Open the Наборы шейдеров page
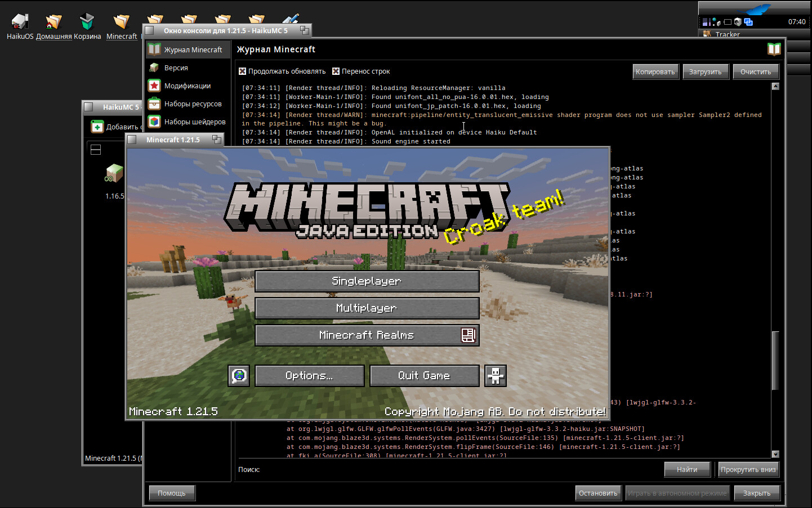 click(194, 122)
